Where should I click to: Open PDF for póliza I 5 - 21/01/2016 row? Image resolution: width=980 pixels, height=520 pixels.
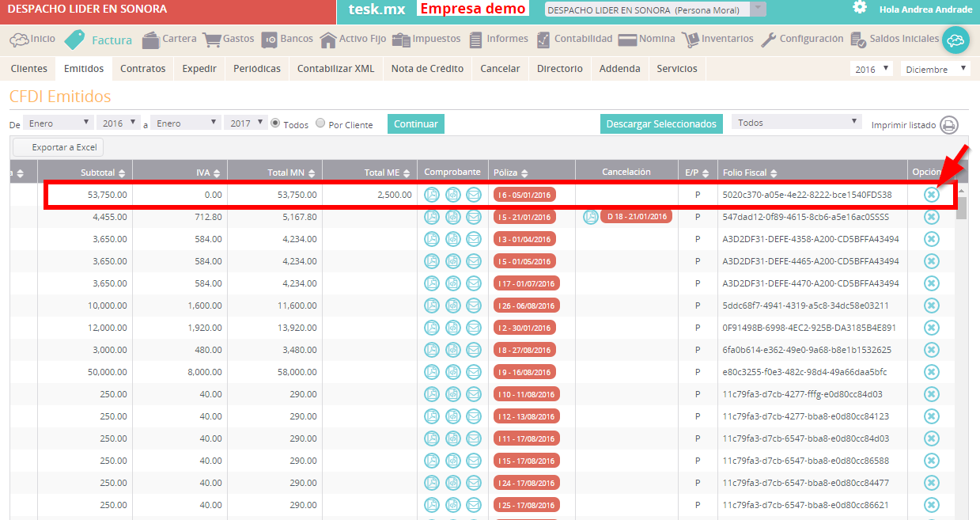pyautogui.click(x=432, y=217)
